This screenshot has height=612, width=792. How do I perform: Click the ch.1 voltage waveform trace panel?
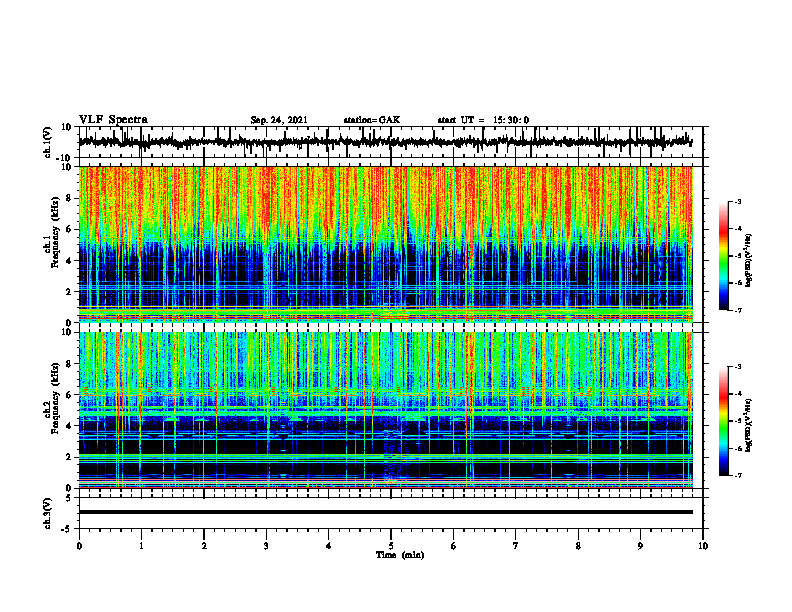[x=391, y=142]
